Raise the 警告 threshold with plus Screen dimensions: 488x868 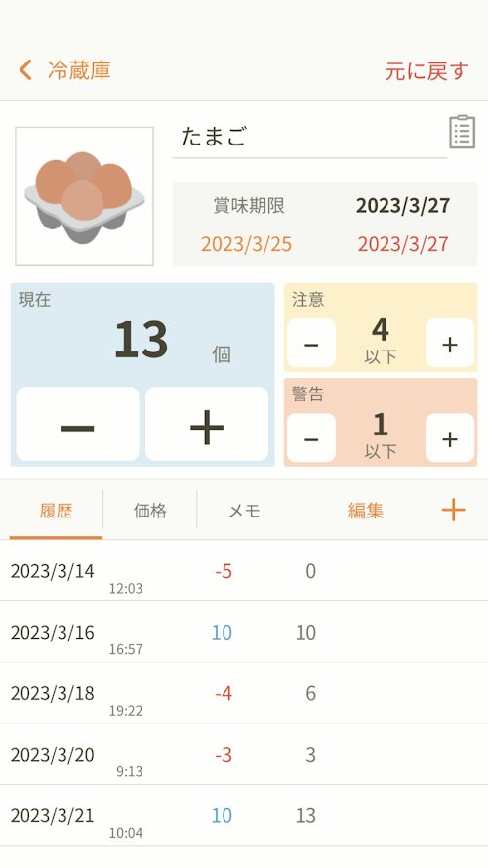click(450, 437)
